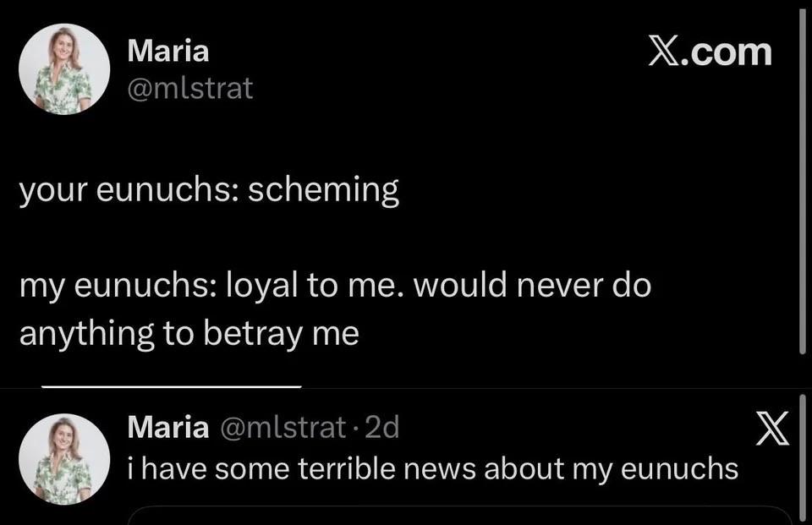Select the line 'your eunuchs: scheming'

209,190
